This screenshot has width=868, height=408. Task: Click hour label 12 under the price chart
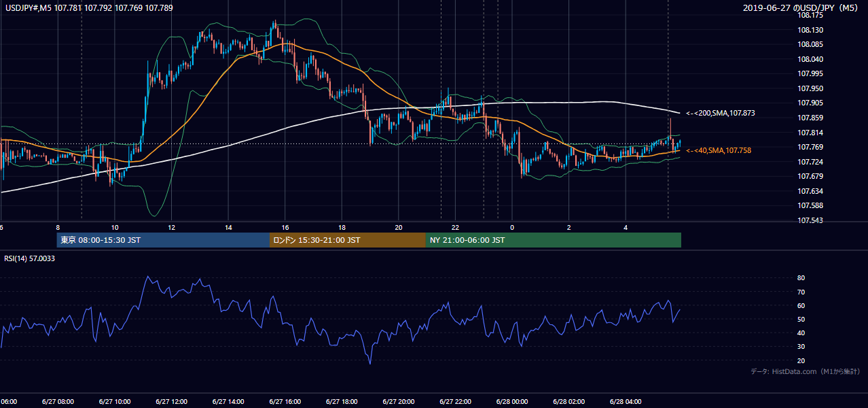(172, 228)
